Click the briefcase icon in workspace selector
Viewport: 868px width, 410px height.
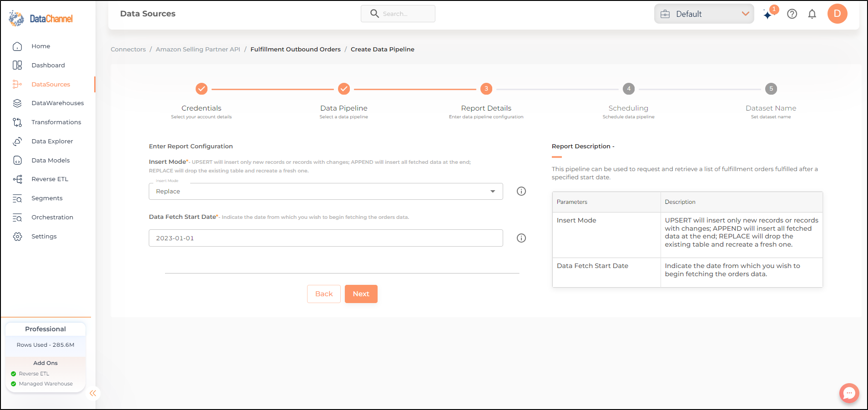pos(665,14)
